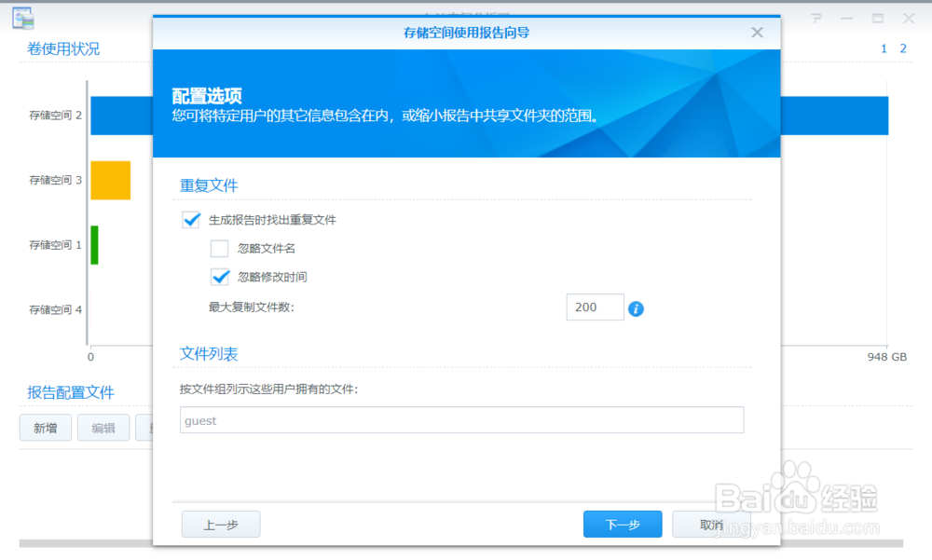This screenshot has height=560, width=932.
Task: Click the 下一步 button
Action: pos(622,524)
